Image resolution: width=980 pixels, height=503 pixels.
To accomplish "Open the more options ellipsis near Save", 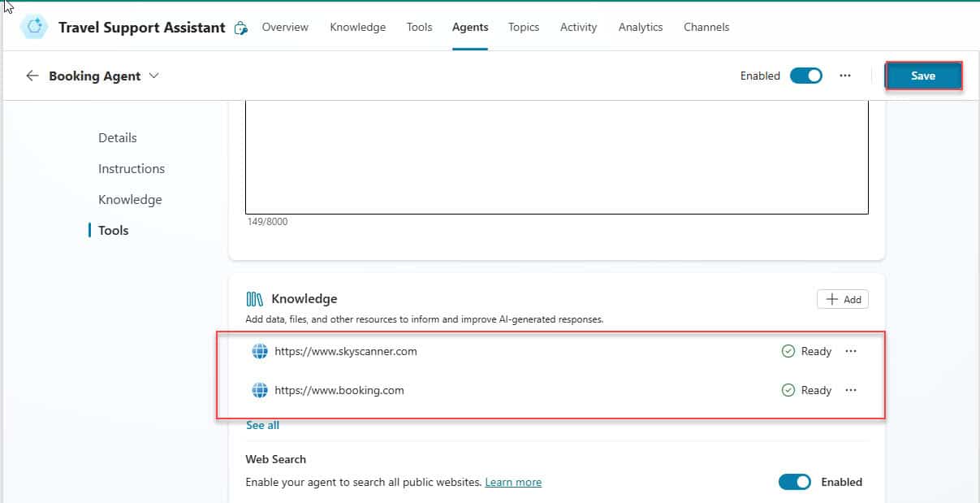I will (x=845, y=76).
